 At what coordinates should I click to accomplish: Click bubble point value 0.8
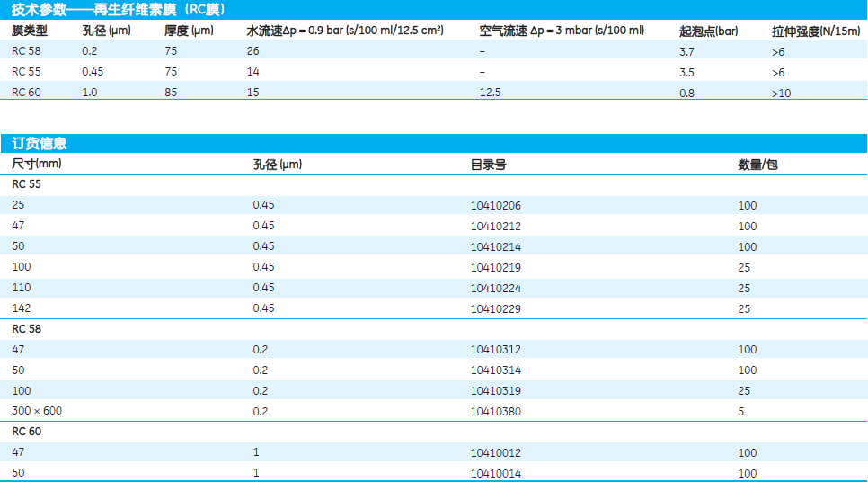pyautogui.click(x=686, y=94)
